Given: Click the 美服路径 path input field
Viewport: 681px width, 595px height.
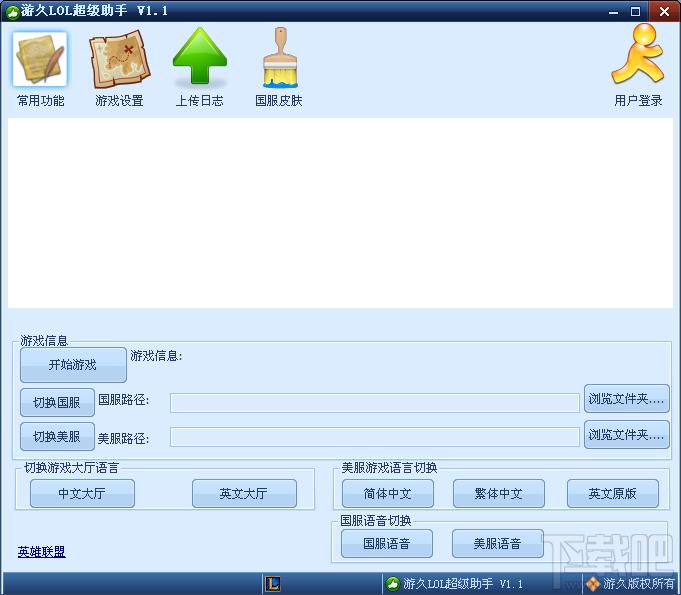Looking at the screenshot, I should click(375, 437).
